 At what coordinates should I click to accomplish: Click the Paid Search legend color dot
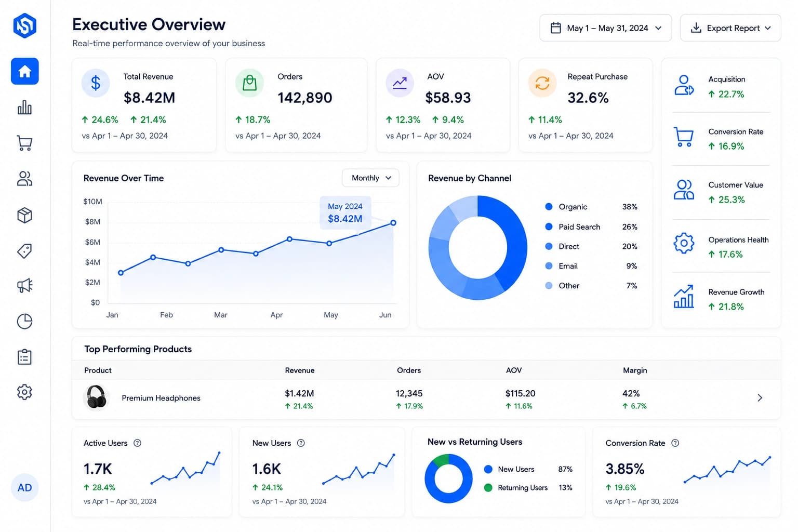click(549, 227)
